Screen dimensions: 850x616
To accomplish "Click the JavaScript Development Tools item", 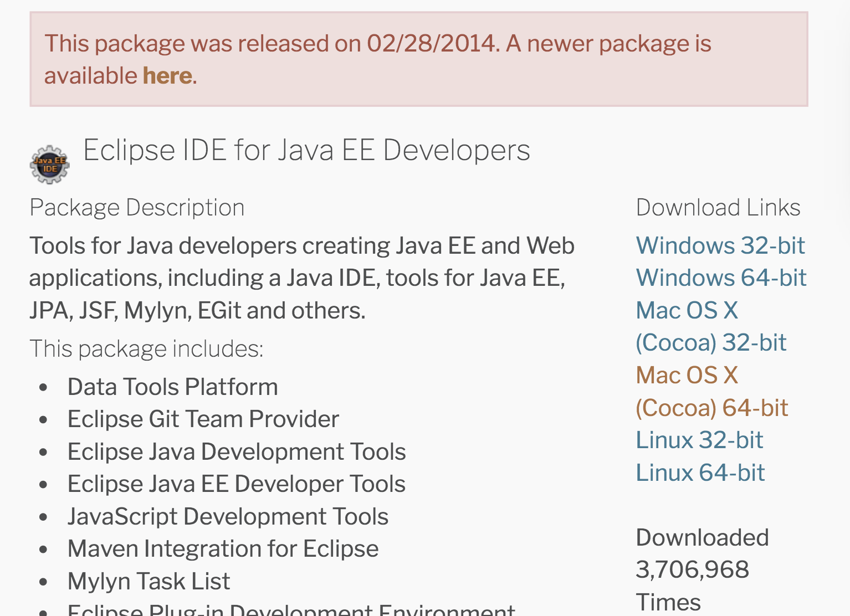I will coord(228,517).
